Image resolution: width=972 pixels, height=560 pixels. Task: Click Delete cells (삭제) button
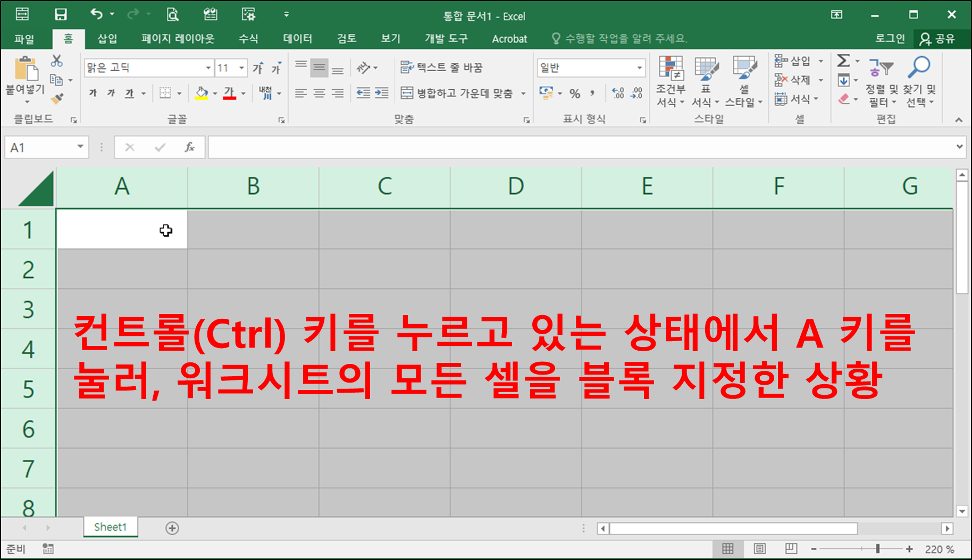tap(793, 80)
